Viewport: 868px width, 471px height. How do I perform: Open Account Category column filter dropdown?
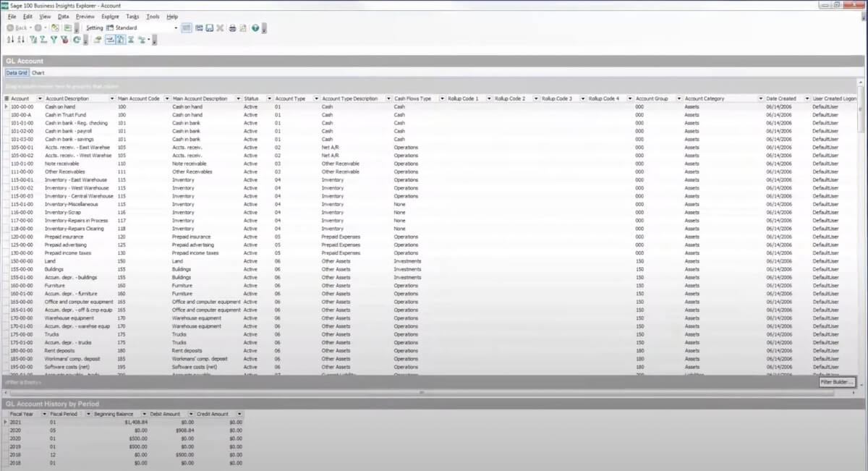(x=760, y=98)
